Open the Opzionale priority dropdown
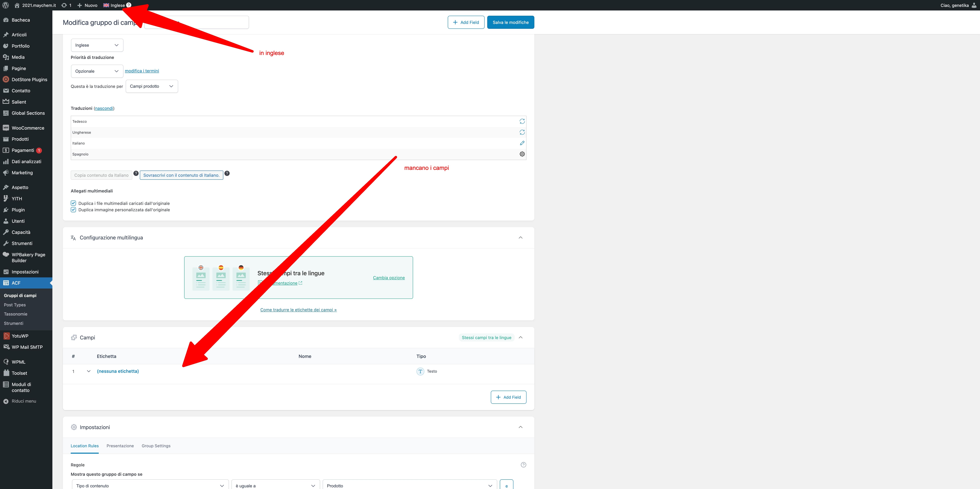This screenshot has height=489, width=980. coord(97,71)
